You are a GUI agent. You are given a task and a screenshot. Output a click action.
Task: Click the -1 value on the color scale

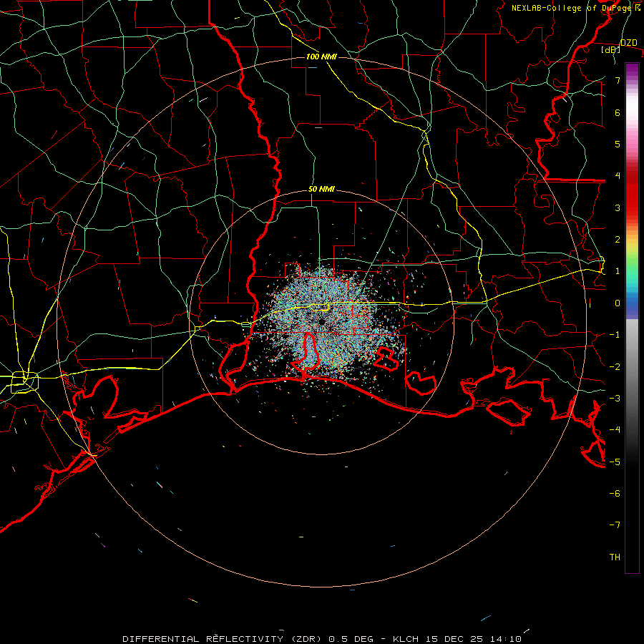pos(615,335)
